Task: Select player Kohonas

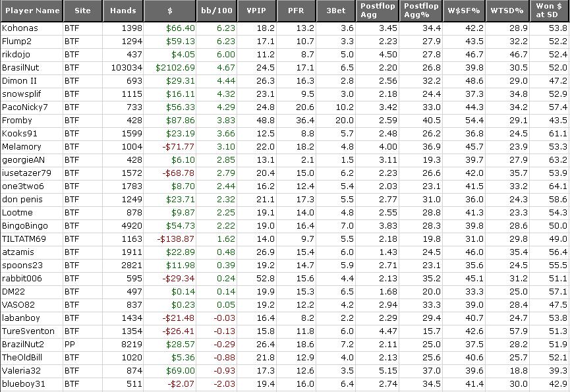Action: (20, 28)
